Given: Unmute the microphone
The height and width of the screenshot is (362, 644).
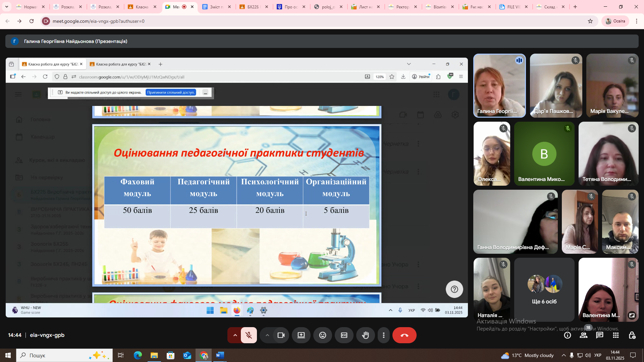Looking at the screenshot, I should [249, 335].
